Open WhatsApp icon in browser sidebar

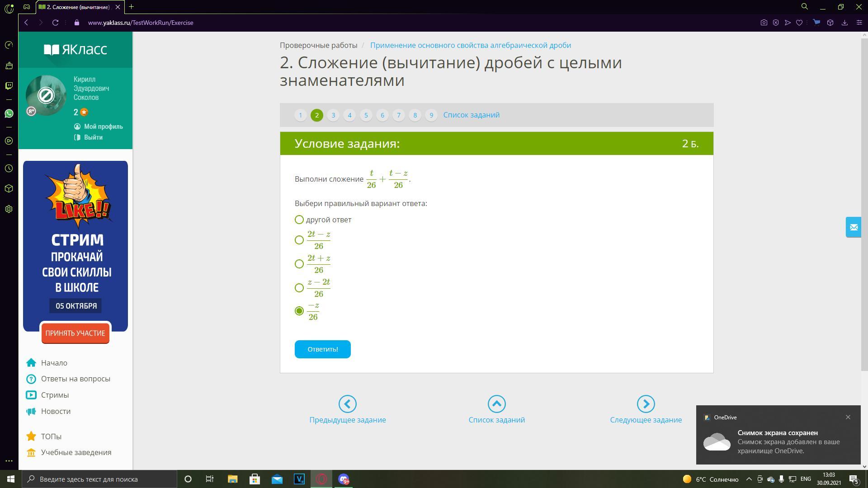(9, 113)
